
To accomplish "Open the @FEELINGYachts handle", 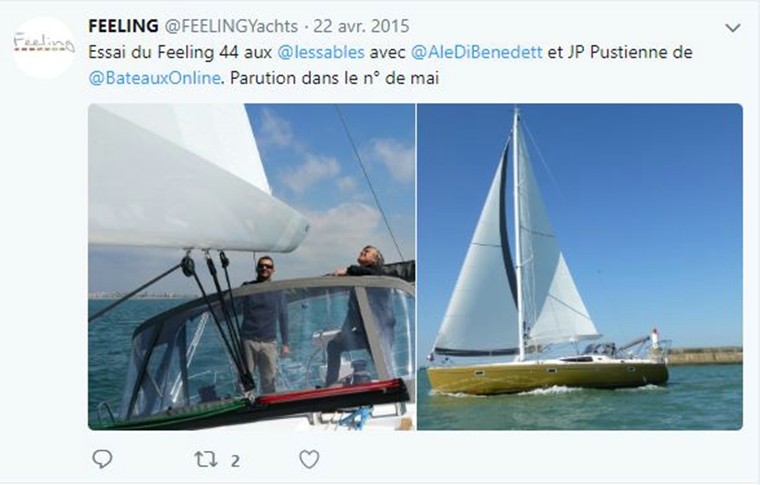I will tap(231, 26).
